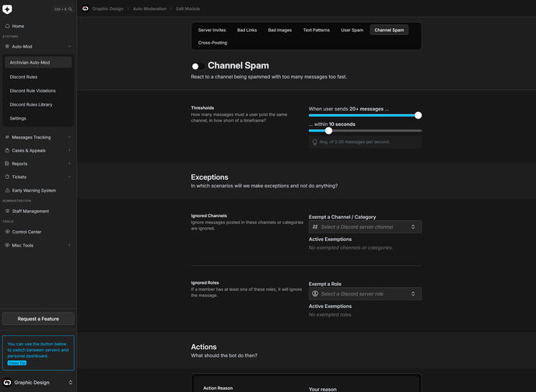
Task: Open Discord Rule Violations in sidebar
Action: (x=33, y=91)
